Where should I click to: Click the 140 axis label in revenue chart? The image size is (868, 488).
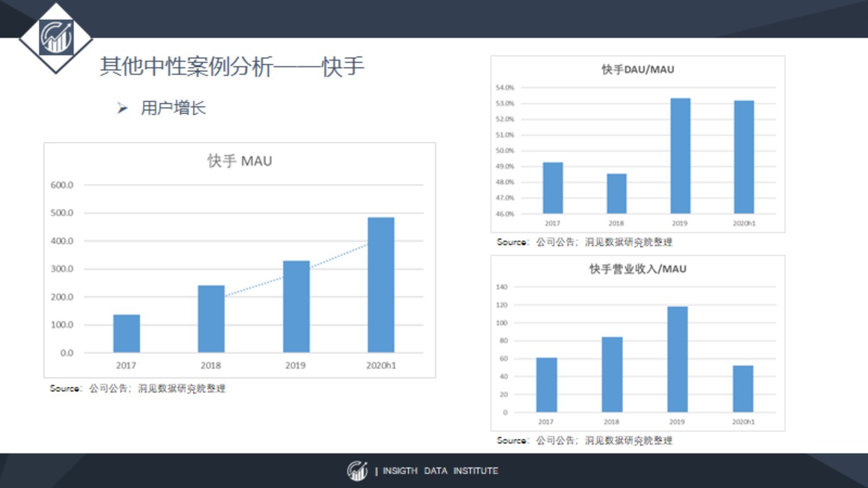(x=502, y=287)
